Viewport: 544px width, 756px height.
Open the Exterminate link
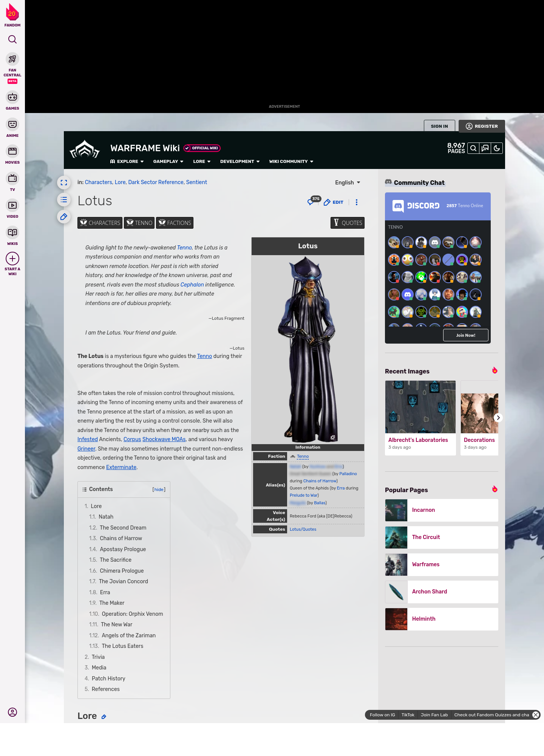[121, 467]
